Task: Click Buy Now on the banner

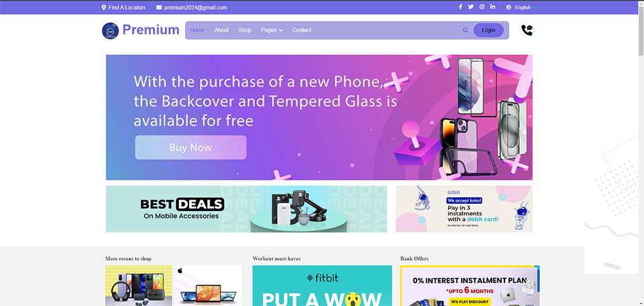Action: [x=190, y=147]
